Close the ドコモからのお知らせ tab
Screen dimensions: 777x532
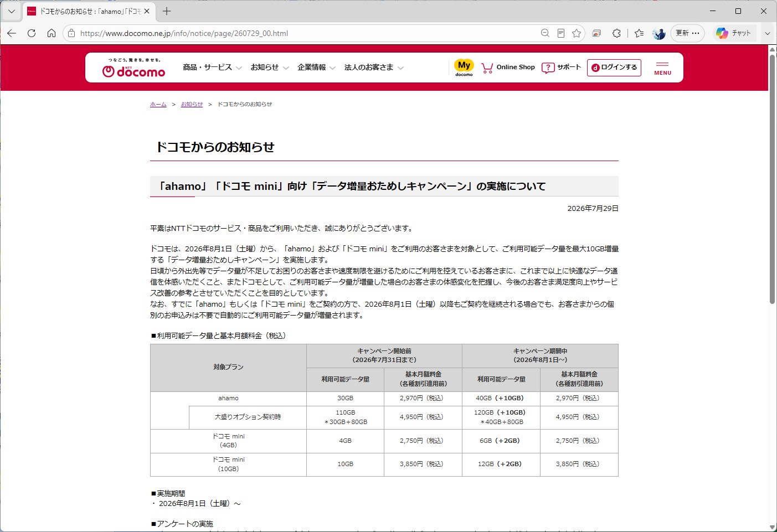147,11
